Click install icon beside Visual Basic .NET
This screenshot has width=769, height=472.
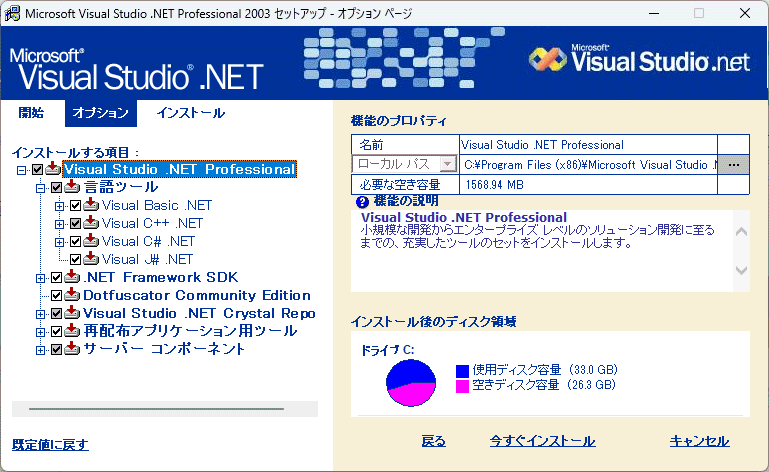(91, 205)
